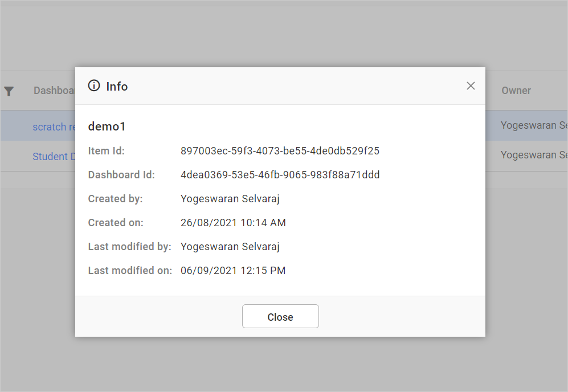
Task: Click the Info circle icon in dialog header
Action: [94, 86]
